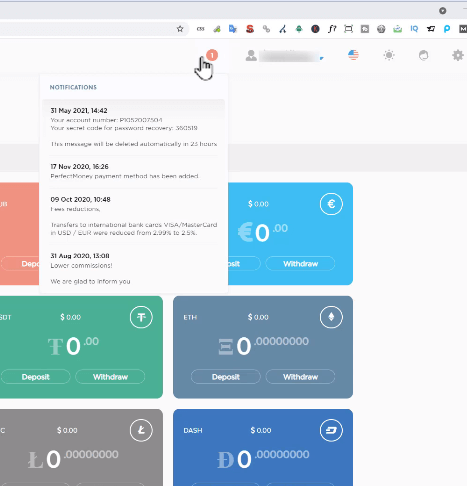The height and width of the screenshot is (486, 467).
Task: Click the black graduation cap extension
Action: tap(431, 29)
